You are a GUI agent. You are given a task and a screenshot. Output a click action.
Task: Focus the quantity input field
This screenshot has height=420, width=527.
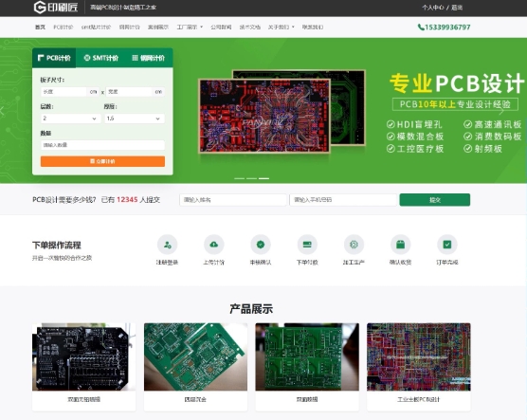coord(102,145)
